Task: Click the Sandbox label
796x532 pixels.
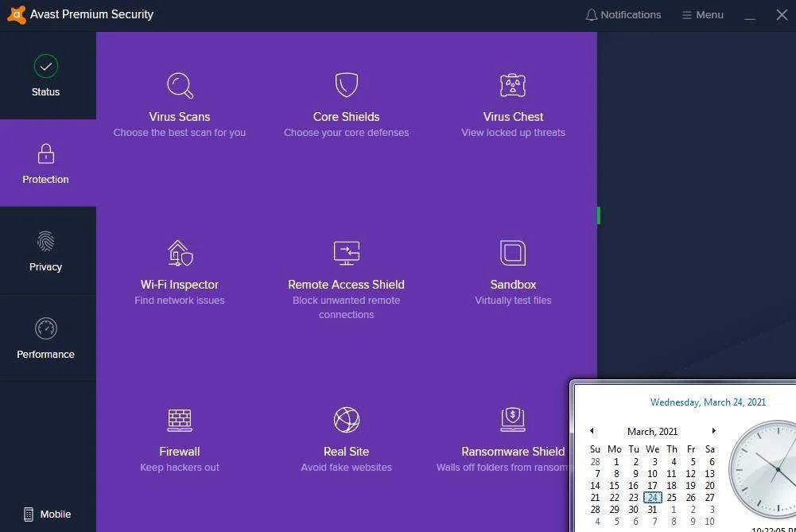Action: [x=513, y=285]
